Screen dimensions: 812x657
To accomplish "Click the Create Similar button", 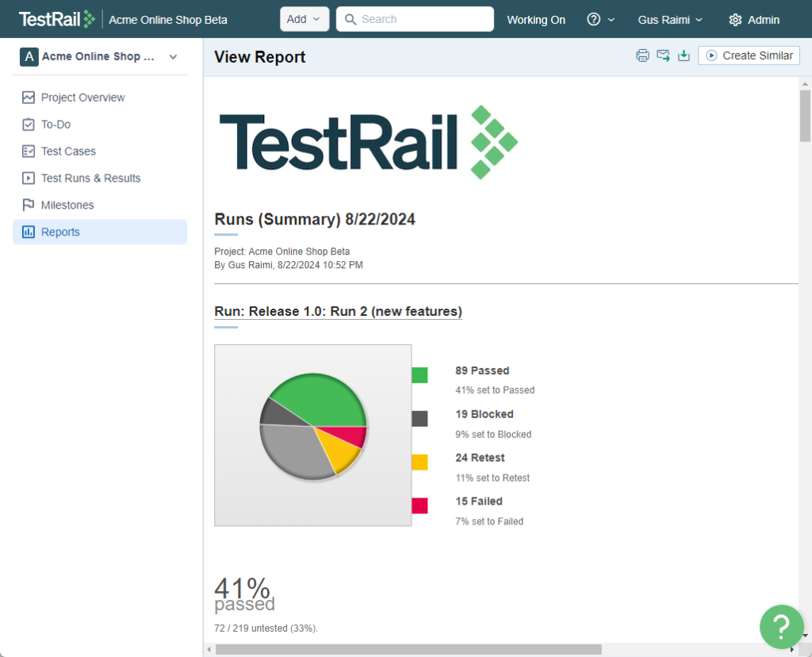I will coord(748,56).
